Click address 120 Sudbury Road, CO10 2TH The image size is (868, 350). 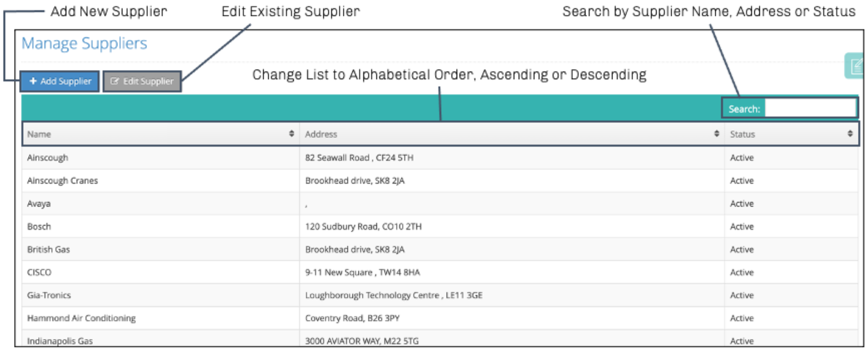363,226
